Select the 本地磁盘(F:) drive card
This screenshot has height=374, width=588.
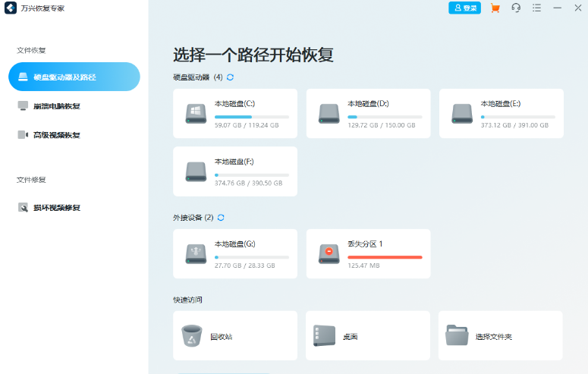[235, 171]
